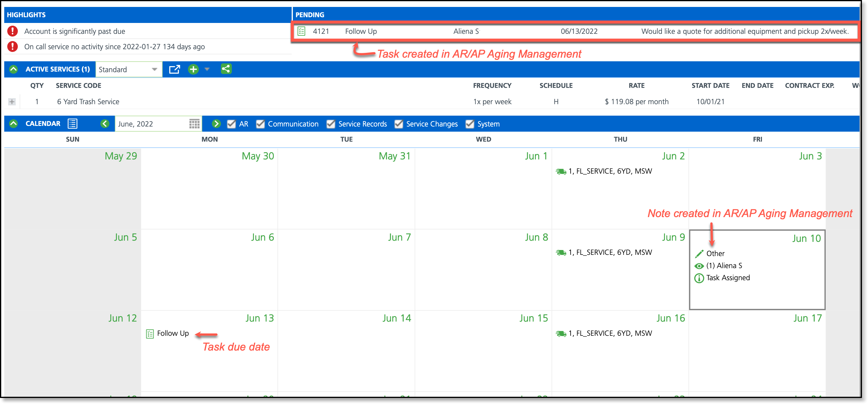Open the Follow Up task on Jun 13
Image resolution: width=868 pixels, height=404 pixels.
point(172,333)
